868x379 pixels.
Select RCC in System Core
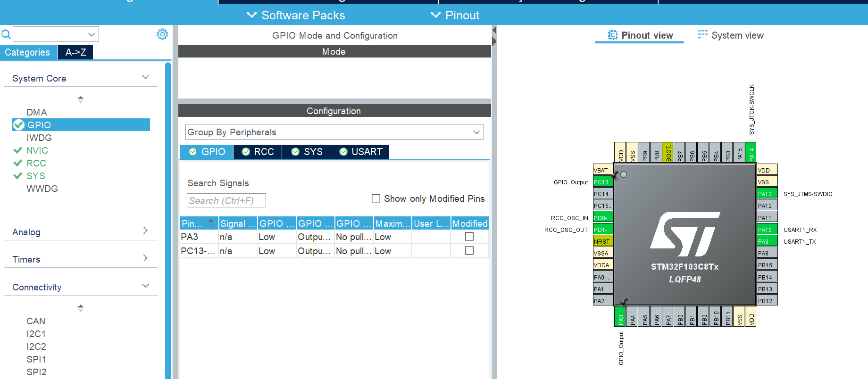click(x=36, y=163)
